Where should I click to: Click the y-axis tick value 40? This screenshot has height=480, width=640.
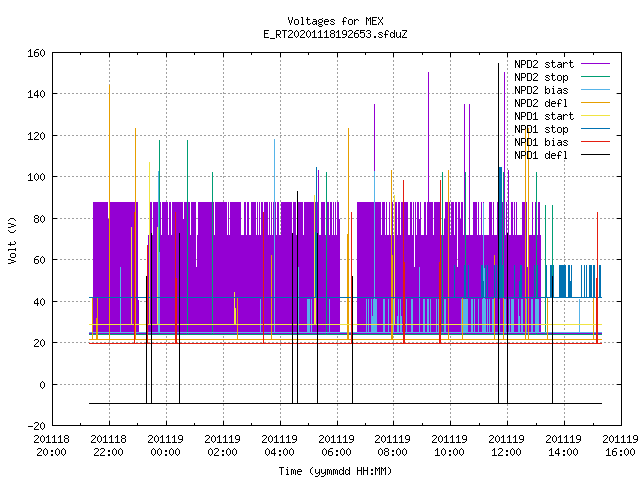coord(39,302)
